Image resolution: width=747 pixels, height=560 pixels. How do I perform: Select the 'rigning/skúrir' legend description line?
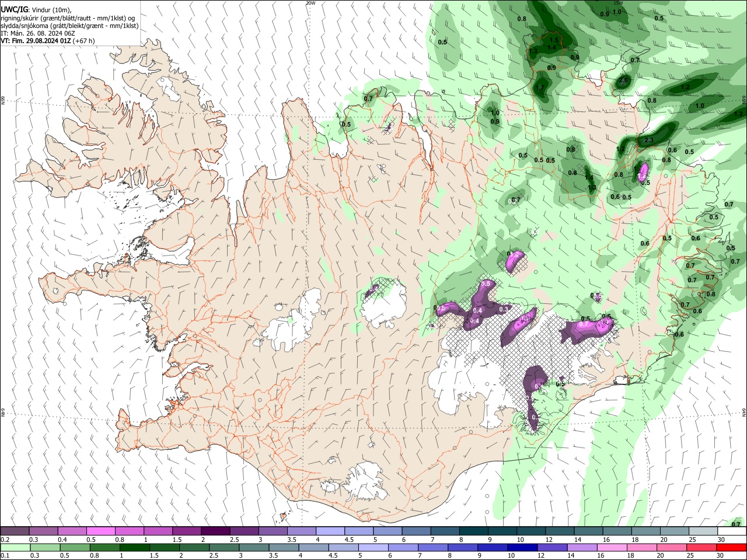coord(68,17)
